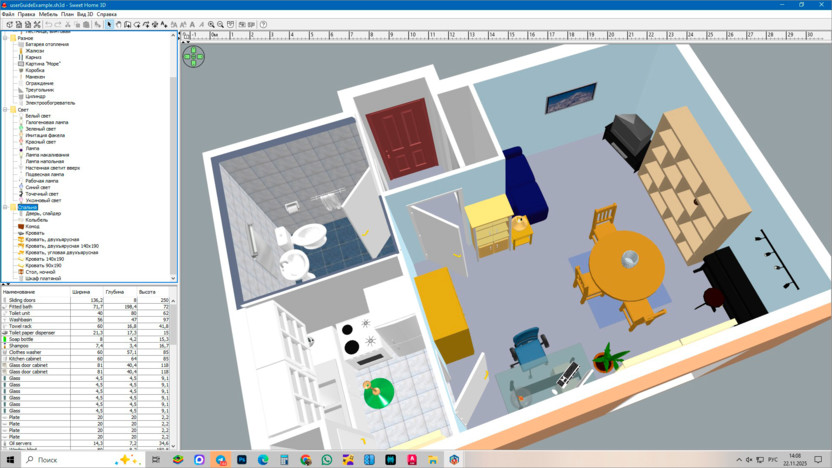Open the Вид 3D menu
Viewport: 832px width, 468px height.
pos(85,15)
